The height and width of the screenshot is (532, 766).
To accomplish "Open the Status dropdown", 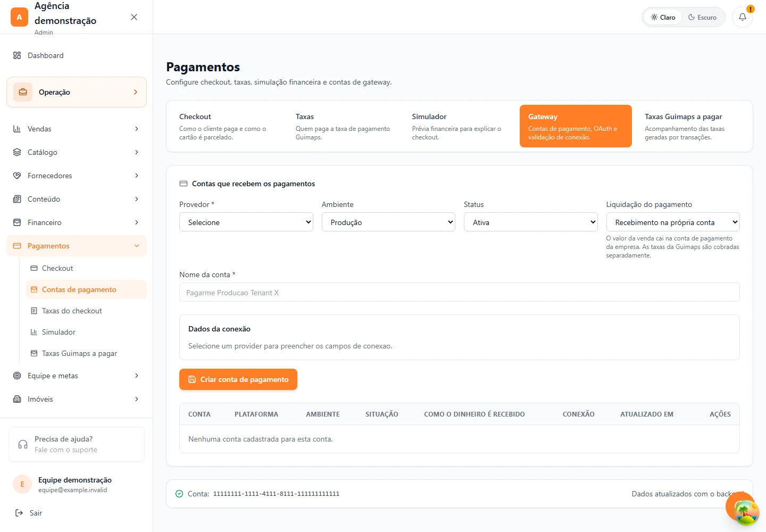I will click(x=531, y=222).
